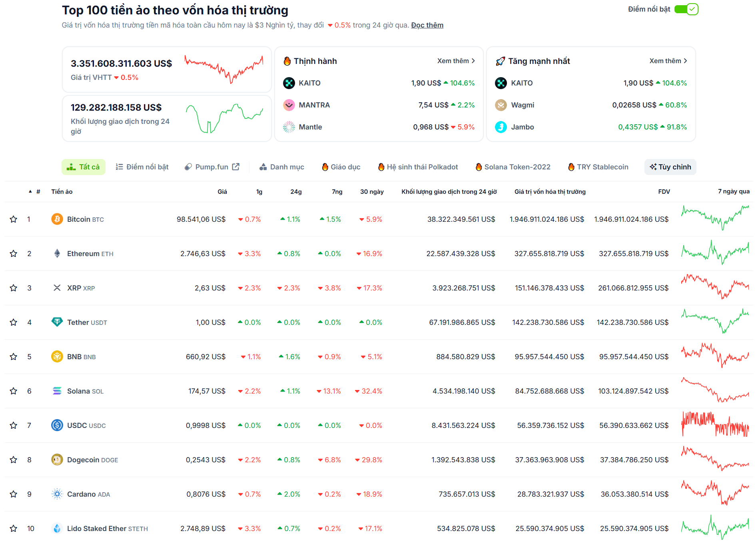Viewport: 756px width, 543px height.
Task: Click KAITO logo in Tăng mạnh nhất card
Action: [501, 83]
